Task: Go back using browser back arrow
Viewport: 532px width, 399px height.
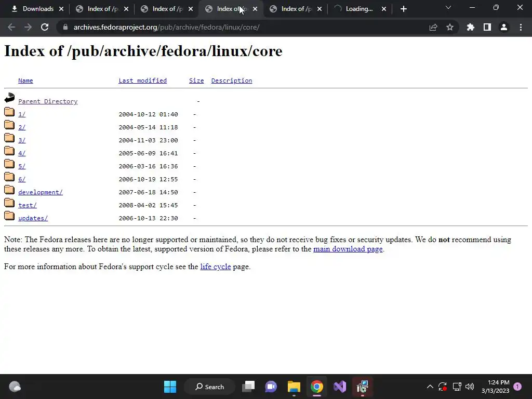Action: [x=11, y=27]
